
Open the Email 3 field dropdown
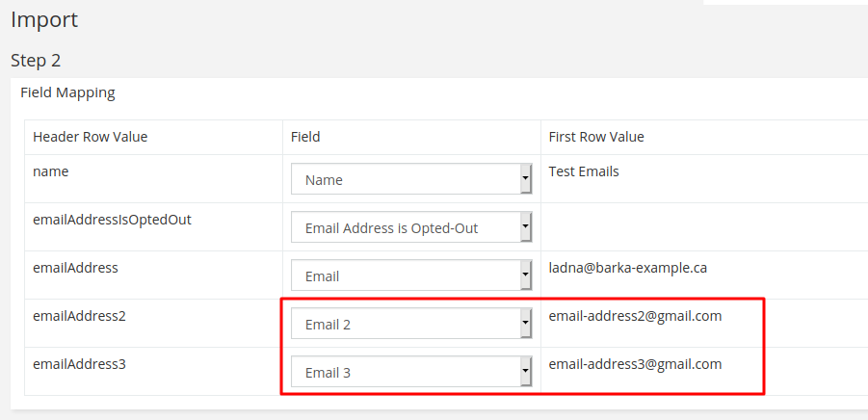pos(411,372)
